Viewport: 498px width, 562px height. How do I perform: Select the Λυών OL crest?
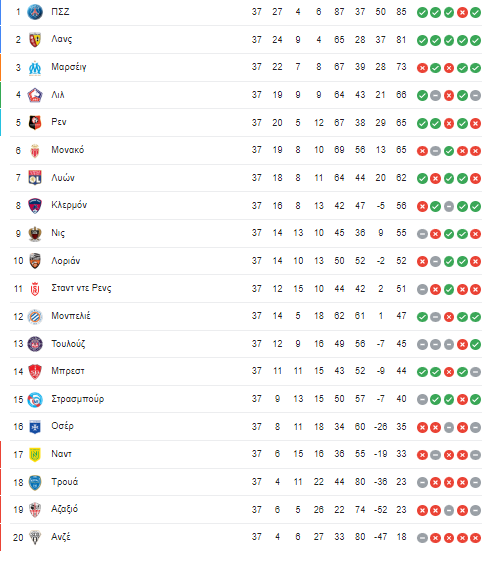tap(35, 178)
